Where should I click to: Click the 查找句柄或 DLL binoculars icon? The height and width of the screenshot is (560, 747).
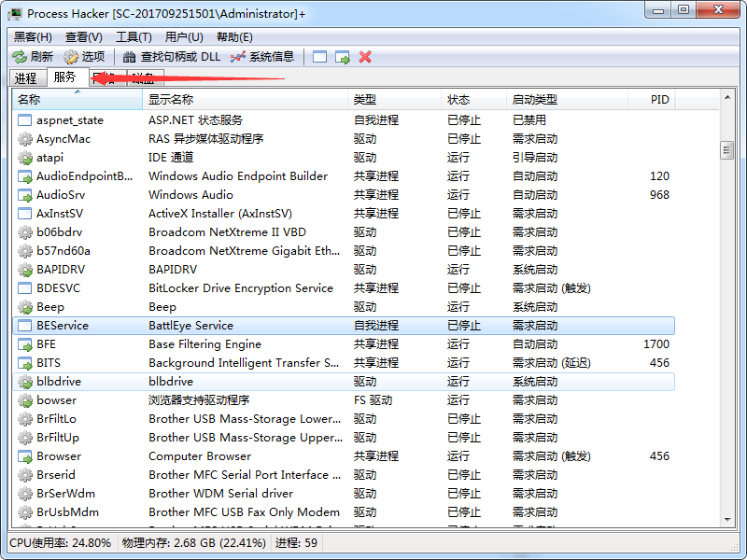tap(130, 57)
